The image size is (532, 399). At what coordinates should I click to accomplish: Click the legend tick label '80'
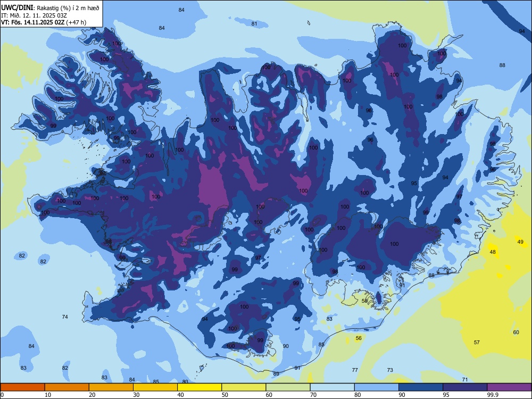358,395
